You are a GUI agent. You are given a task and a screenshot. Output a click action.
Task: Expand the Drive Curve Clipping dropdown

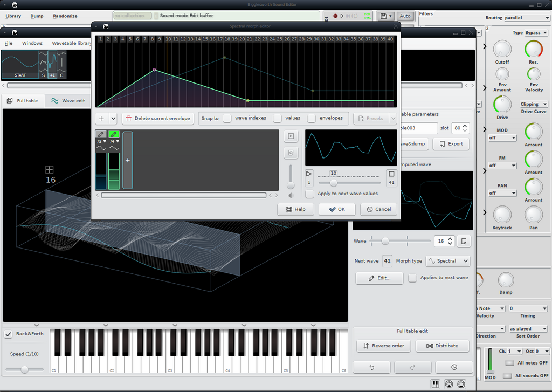[x=533, y=104]
